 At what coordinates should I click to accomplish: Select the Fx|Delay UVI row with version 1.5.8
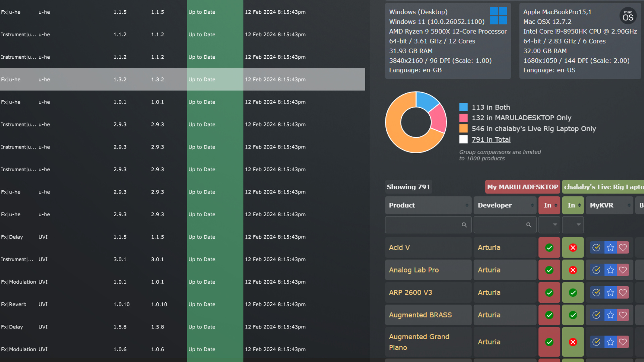coord(182,327)
